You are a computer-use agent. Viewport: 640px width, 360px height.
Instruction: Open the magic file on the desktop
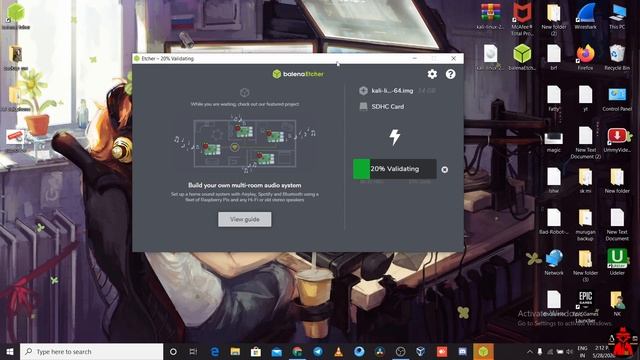pyautogui.click(x=554, y=141)
